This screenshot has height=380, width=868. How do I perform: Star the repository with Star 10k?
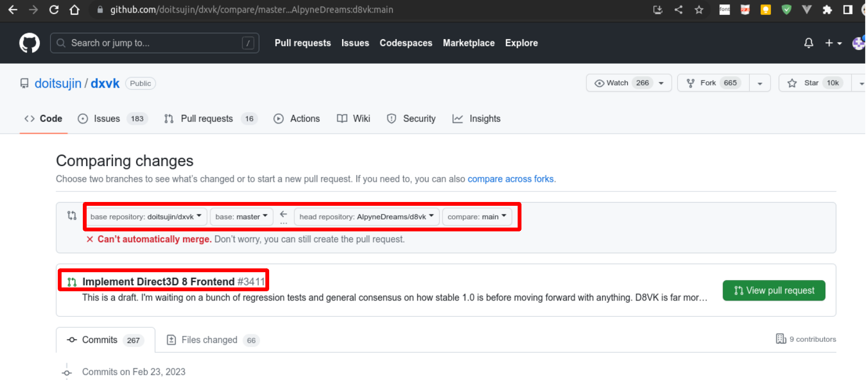pyautogui.click(x=815, y=83)
